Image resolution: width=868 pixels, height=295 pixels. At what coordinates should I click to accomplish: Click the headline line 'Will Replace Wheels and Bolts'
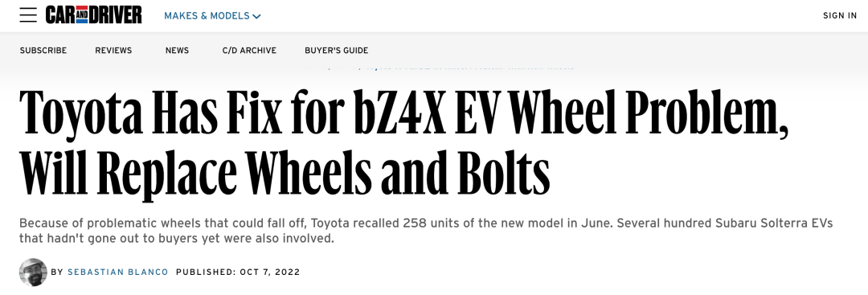pos(285,173)
